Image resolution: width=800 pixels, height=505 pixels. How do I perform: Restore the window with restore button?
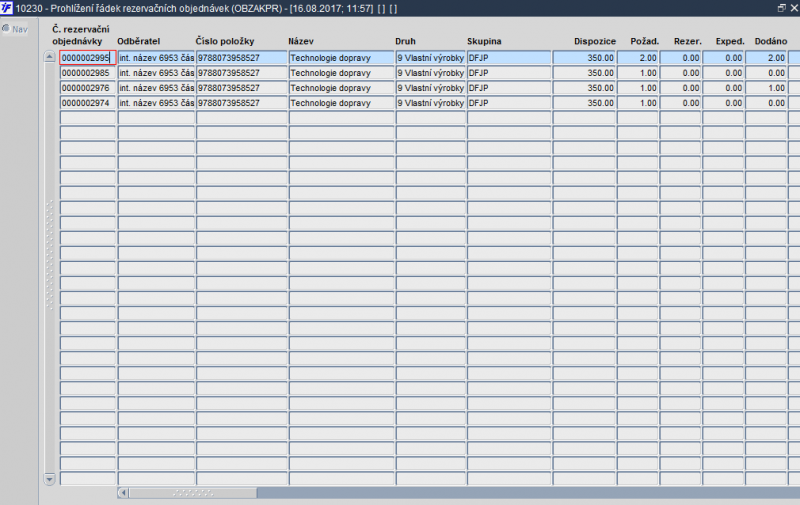tap(781, 8)
